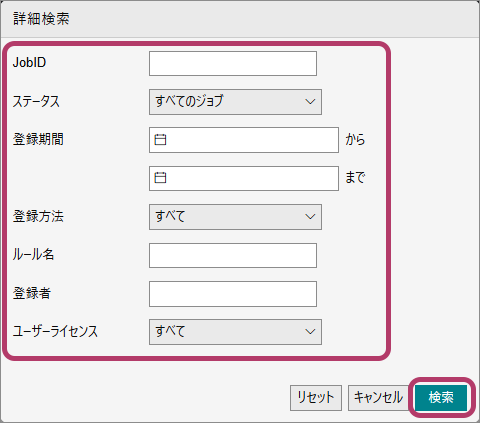The image size is (480, 423).
Task: Click the end date field labeled まで
Action: pyautogui.click(x=244, y=178)
